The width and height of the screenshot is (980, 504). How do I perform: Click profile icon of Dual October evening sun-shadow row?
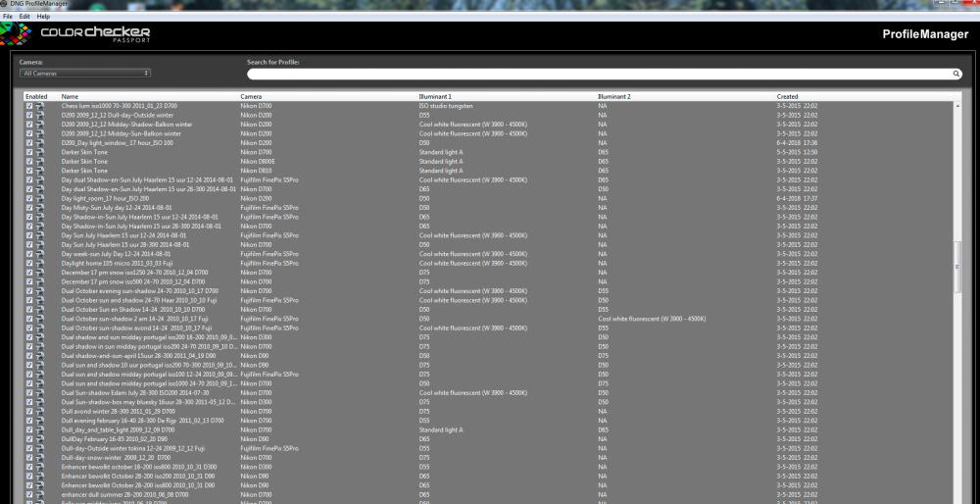point(40,291)
